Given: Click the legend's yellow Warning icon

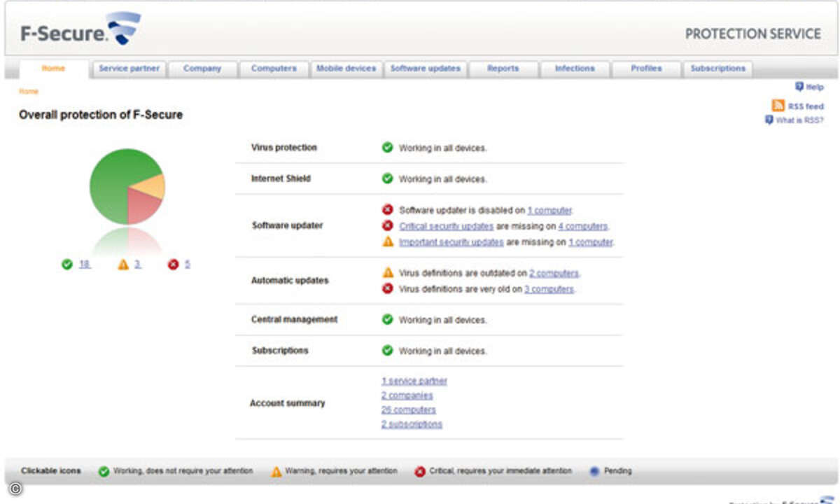Looking at the screenshot, I should pyautogui.click(x=276, y=472).
